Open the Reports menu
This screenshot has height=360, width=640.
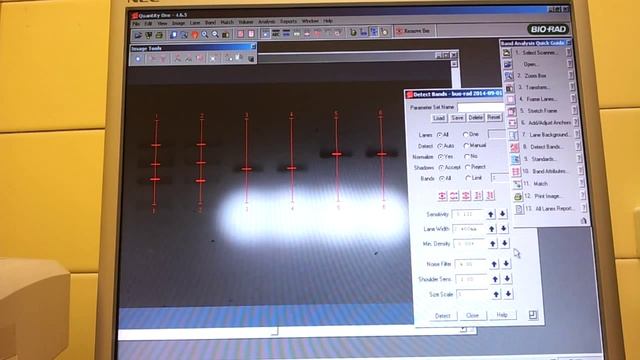point(288,21)
